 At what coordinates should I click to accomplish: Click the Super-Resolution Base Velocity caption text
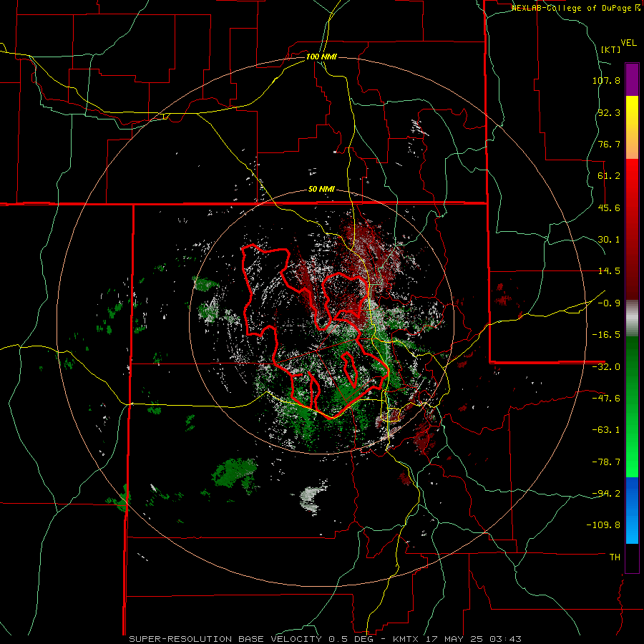click(326, 639)
